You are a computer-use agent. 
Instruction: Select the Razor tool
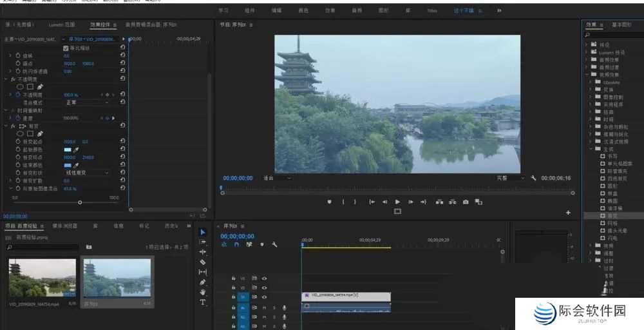tap(203, 262)
